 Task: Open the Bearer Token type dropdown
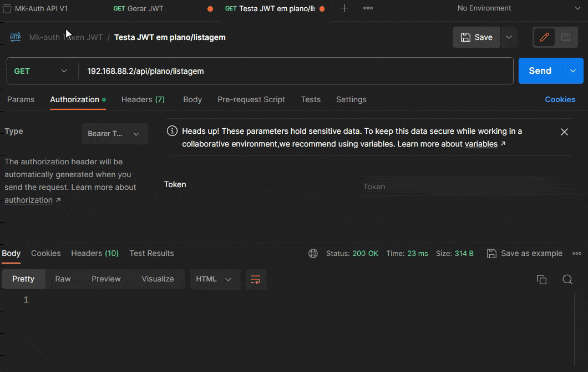[115, 134]
